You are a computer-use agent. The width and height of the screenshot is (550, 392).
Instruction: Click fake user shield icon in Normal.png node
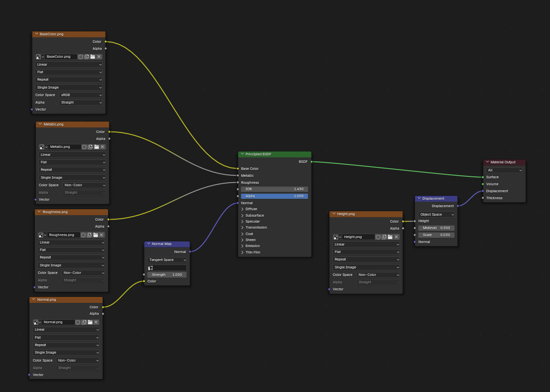pos(78,322)
